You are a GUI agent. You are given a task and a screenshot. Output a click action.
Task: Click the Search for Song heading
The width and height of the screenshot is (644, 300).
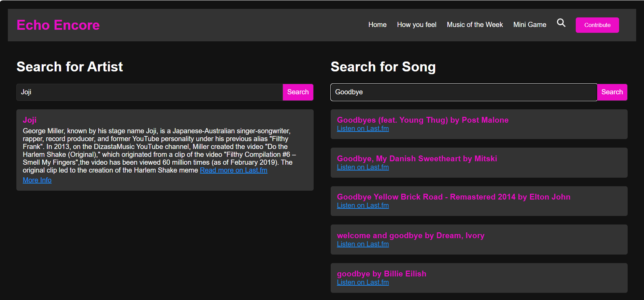[x=383, y=67]
